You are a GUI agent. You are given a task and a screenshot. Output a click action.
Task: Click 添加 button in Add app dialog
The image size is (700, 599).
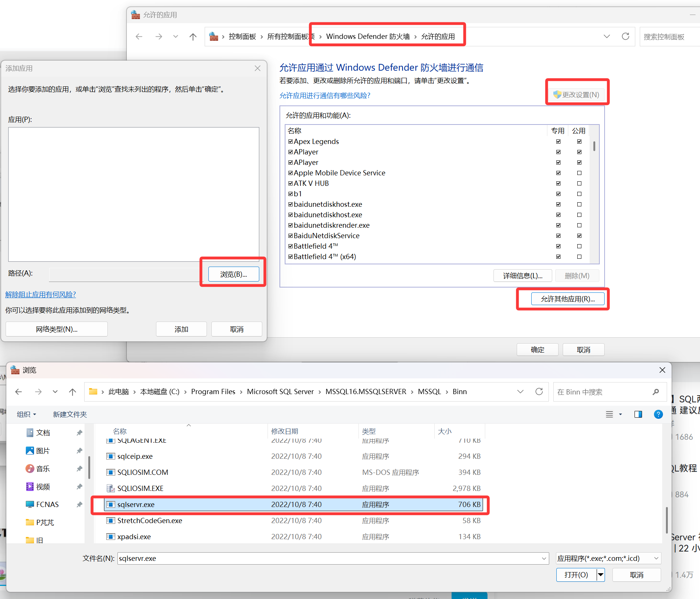tap(181, 329)
